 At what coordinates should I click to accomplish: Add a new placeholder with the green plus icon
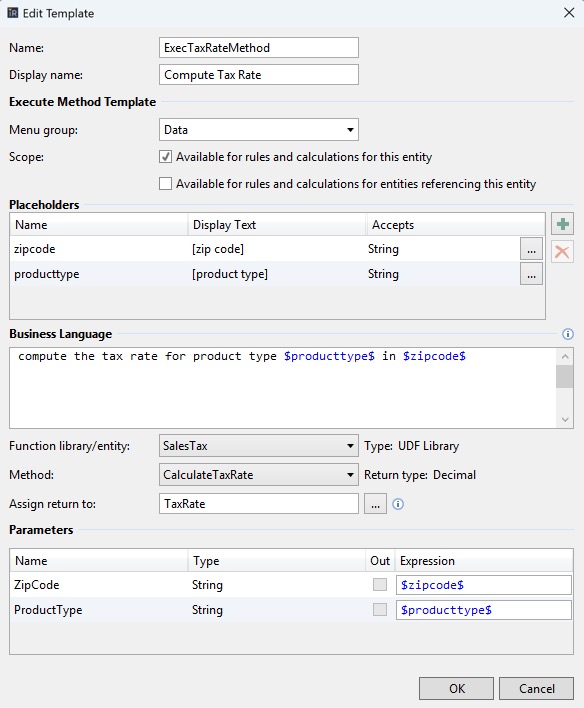click(562, 224)
